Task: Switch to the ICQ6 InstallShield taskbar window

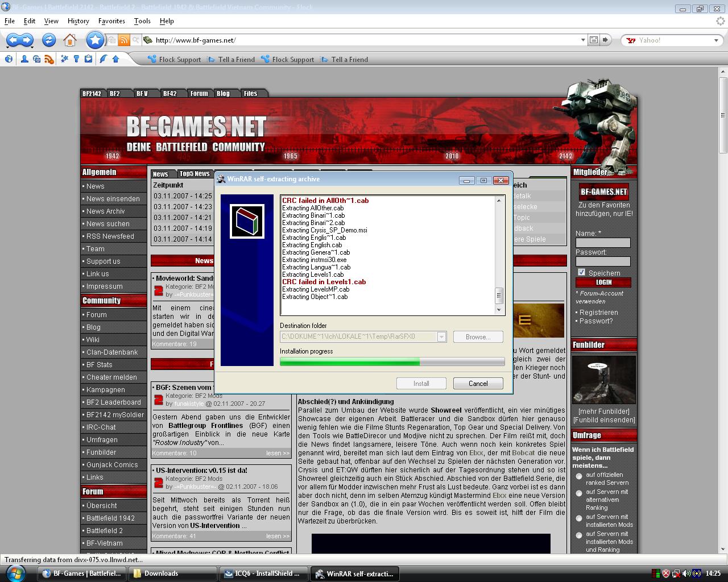Action: click(264, 573)
